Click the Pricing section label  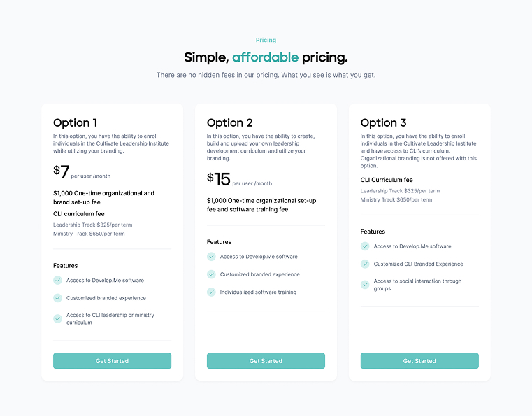(x=266, y=40)
